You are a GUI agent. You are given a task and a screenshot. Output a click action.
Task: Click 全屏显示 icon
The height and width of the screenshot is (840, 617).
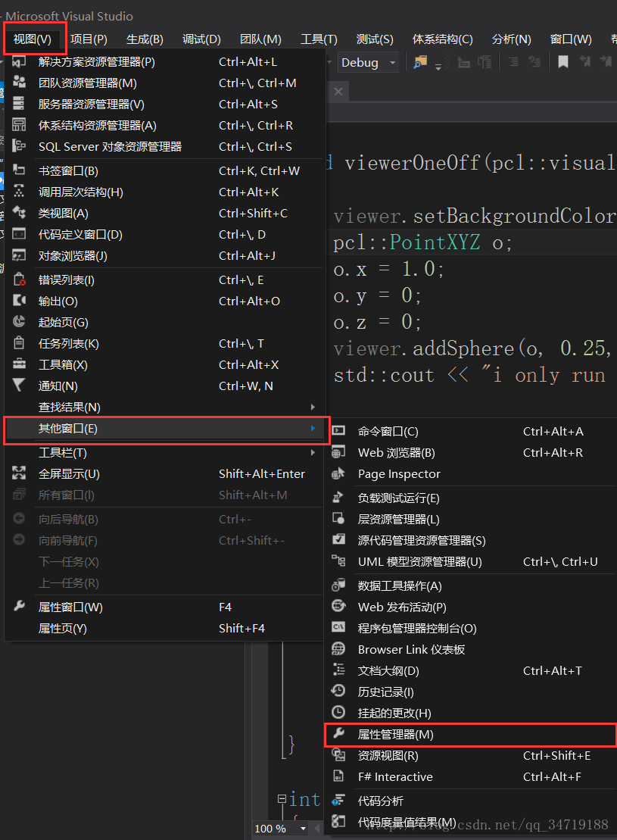pos(19,473)
